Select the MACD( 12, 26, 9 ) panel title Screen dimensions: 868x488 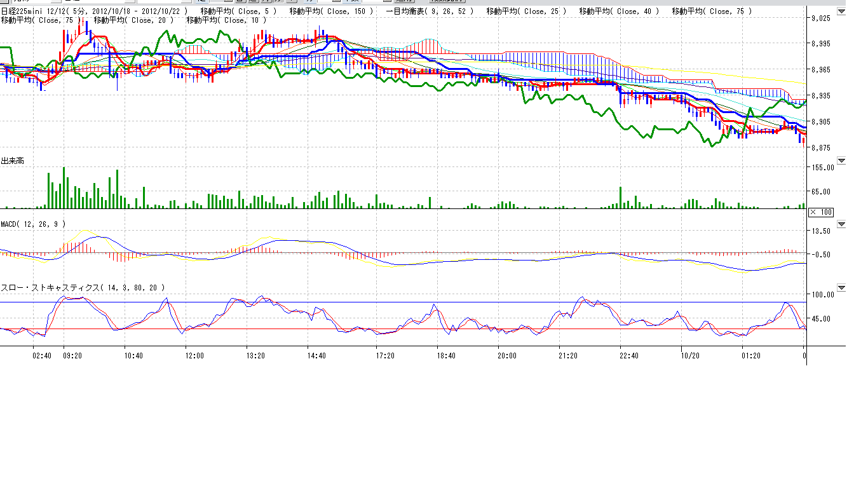pos(33,224)
